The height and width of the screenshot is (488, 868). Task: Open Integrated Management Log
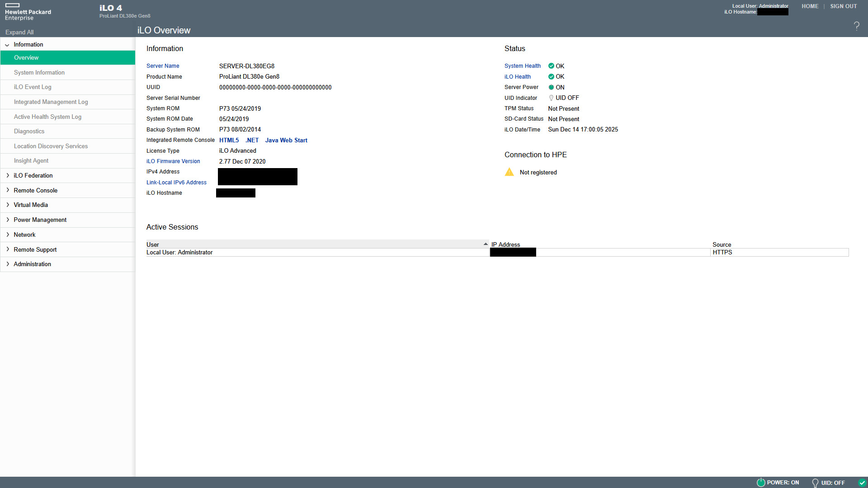click(x=51, y=102)
